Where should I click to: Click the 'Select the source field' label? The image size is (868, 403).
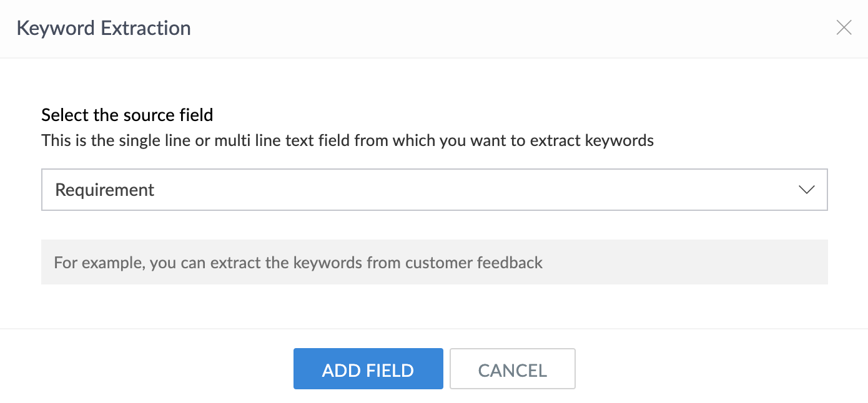click(127, 115)
